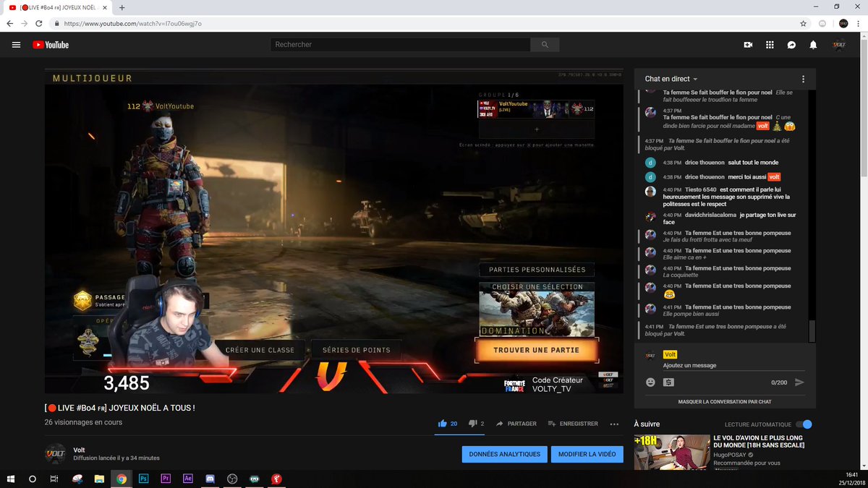
Task: Open the Chrome three-dot menu
Action: point(856,23)
